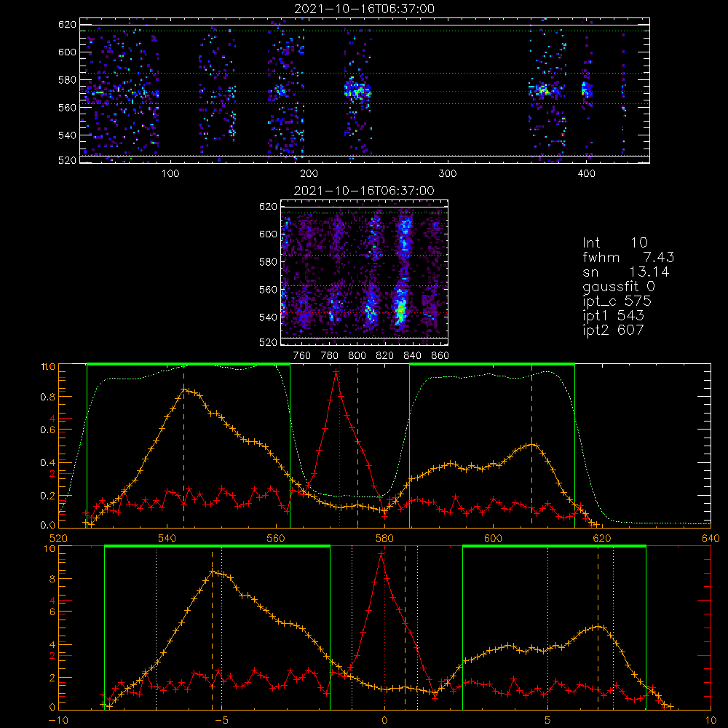This screenshot has height=728, width=728.
Task: Click the orange peak near 6.5 in bottom plot
Action: click(x=599, y=626)
